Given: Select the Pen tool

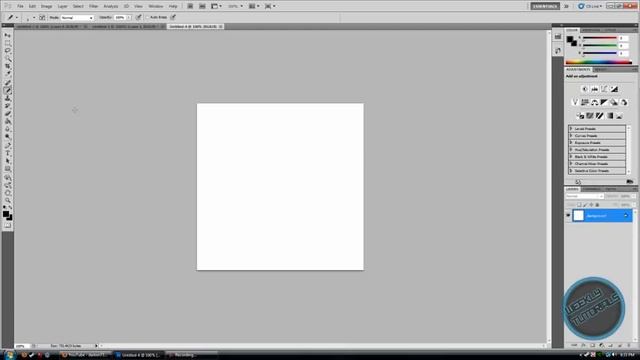Looking at the screenshot, I should (x=7, y=146).
